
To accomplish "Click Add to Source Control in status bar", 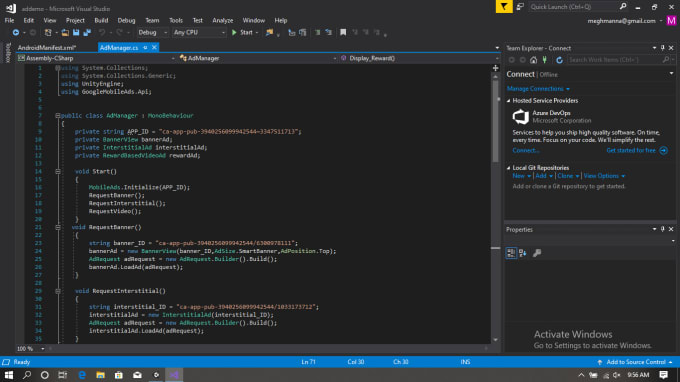I will click(x=635, y=362).
